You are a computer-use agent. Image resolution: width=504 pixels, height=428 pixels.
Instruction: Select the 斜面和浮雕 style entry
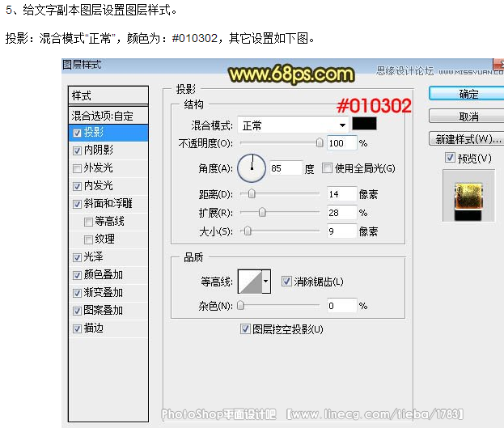click(108, 204)
